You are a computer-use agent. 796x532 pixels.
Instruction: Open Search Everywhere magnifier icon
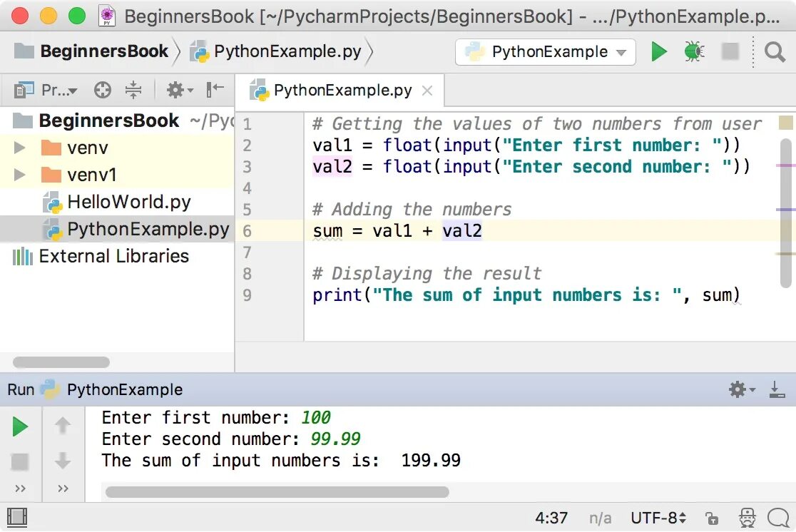(x=775, y=52)
